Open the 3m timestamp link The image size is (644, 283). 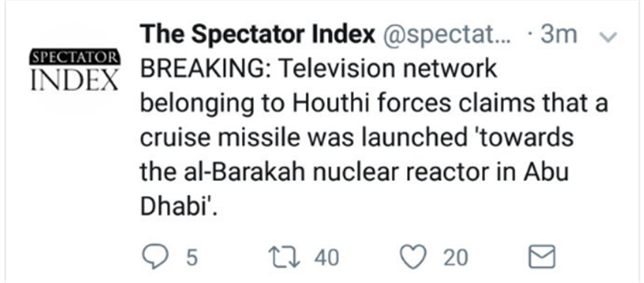coord(559,36)
